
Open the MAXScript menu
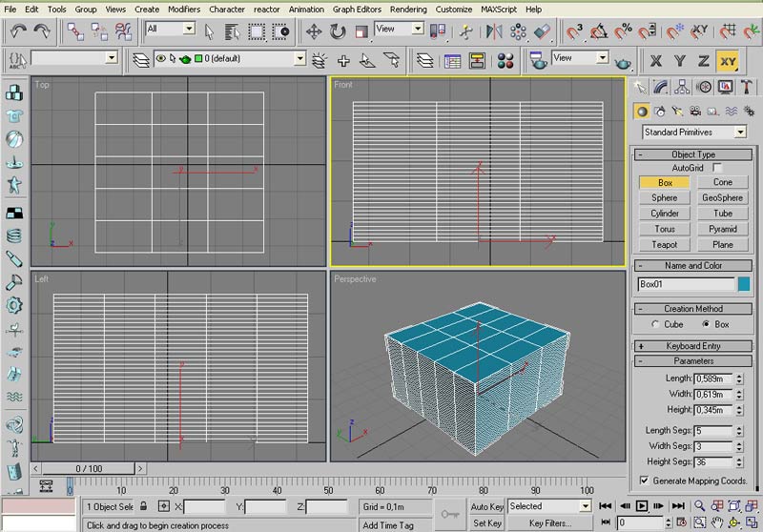point(499,10)
